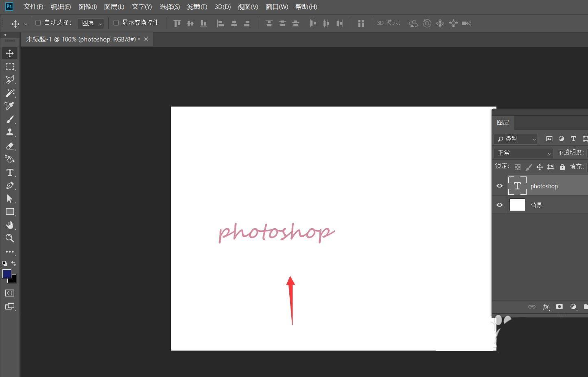Screen dimensions: 588x377
Task: Change the screen mode
Action: (x=10, y=307)
